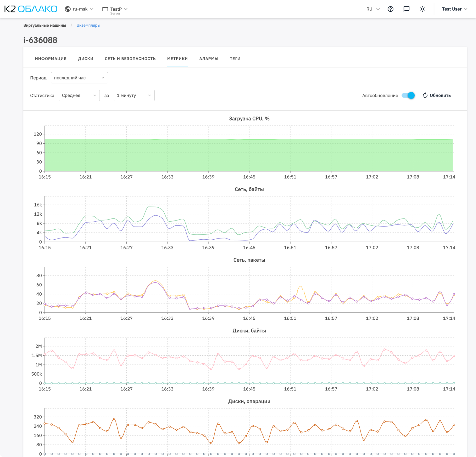The image size is (476, 457).
Task: Click the refresh arrows icon
Action: point(425,96)
